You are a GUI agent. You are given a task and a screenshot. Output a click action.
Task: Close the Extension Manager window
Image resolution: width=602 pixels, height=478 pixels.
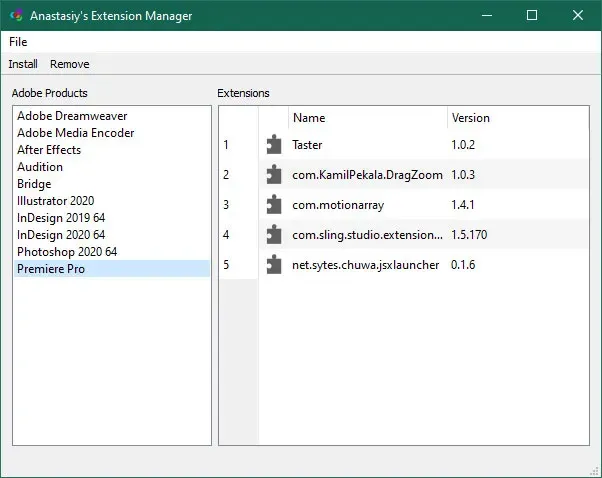[578, 15]
